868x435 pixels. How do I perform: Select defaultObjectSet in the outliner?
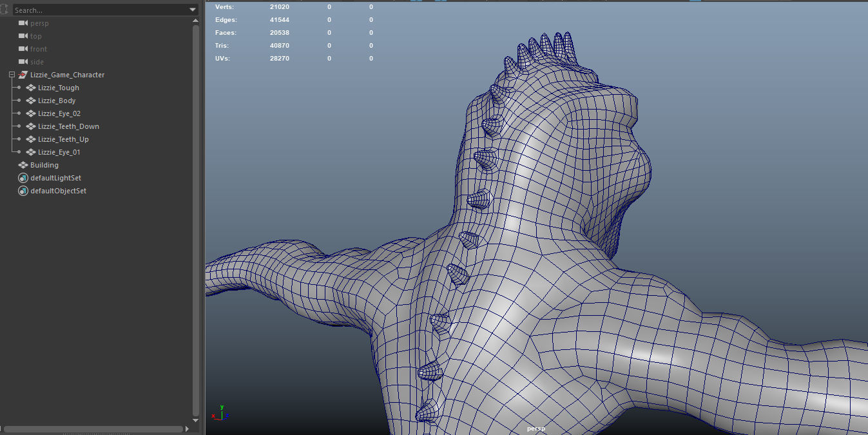pos(58,191)
